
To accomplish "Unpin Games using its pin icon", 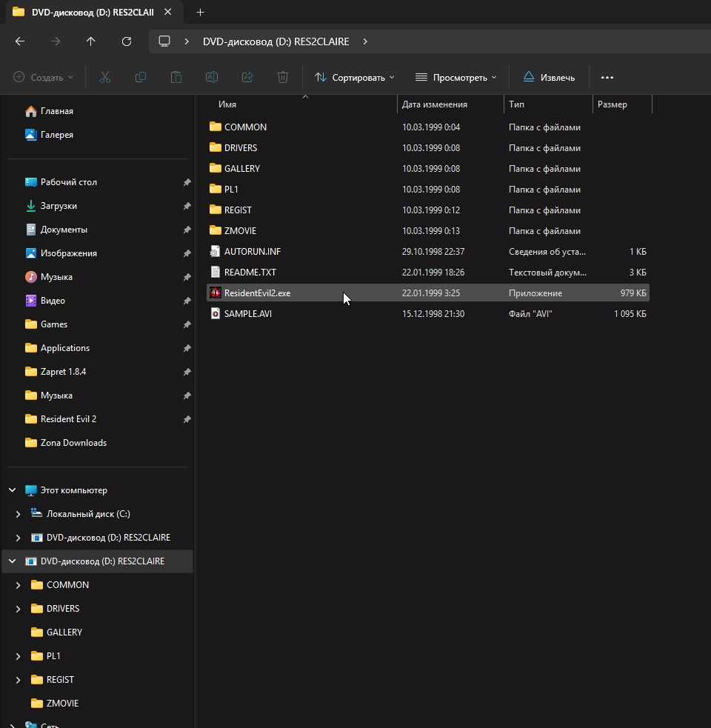I will [187, 324].
